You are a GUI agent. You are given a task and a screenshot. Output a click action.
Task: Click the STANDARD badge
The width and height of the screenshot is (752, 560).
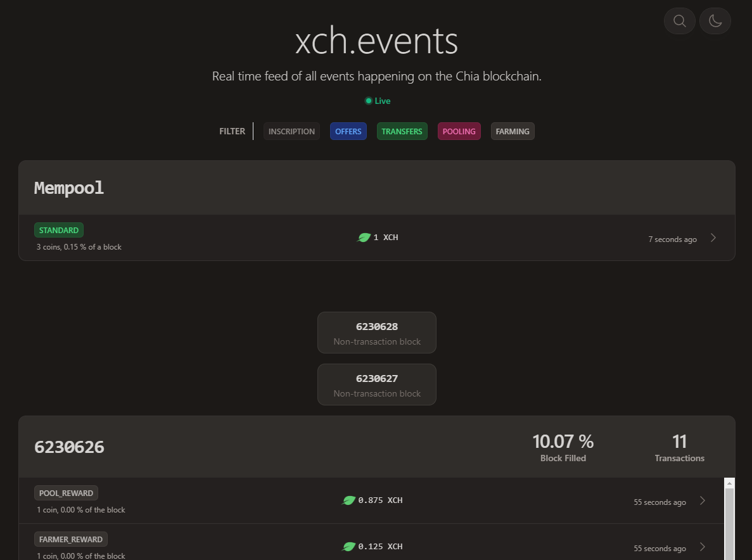tap(59, 230)
